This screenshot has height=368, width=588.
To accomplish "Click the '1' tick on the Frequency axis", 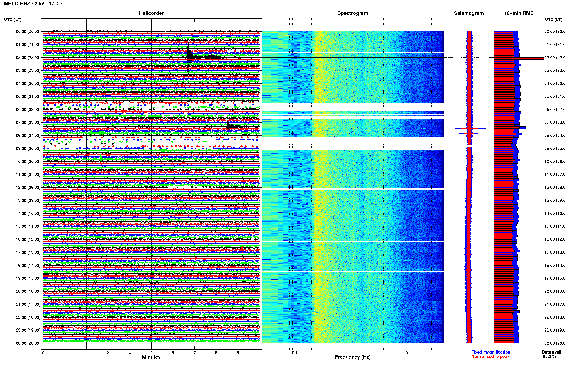I will (x=350, y=353).
